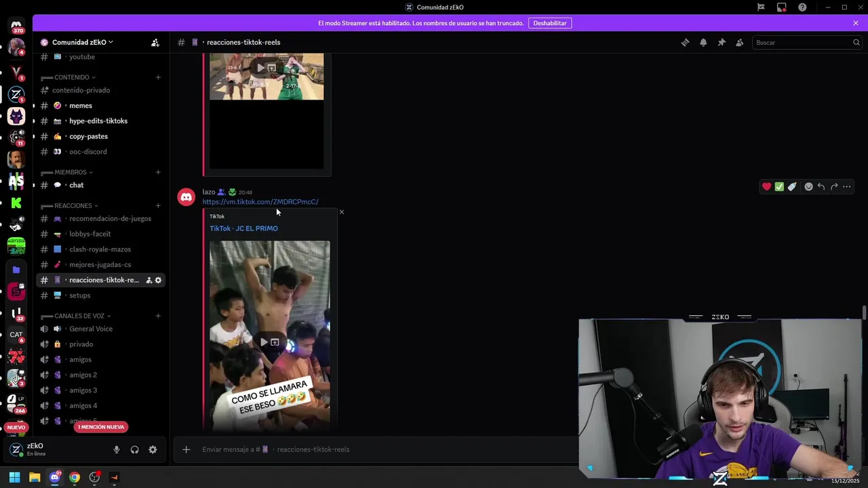Open the red S server icon
The width and height of the screenshot is (868, 488).
16,291
